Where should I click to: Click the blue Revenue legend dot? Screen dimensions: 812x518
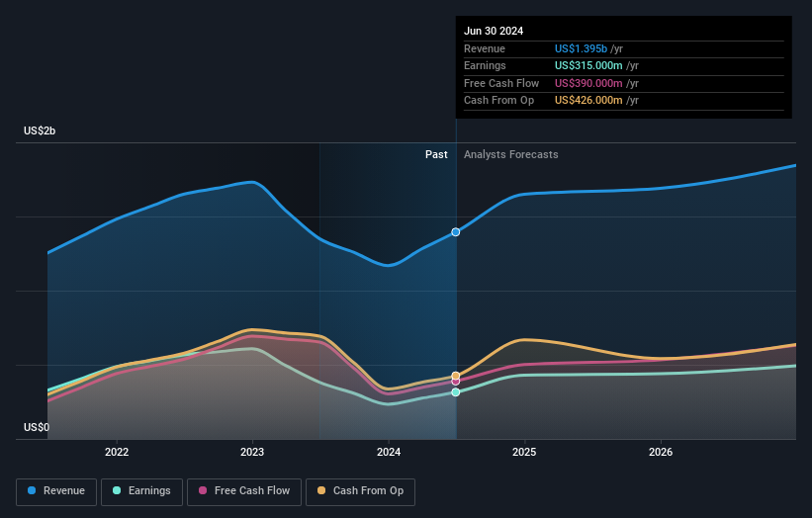[32, 490]
